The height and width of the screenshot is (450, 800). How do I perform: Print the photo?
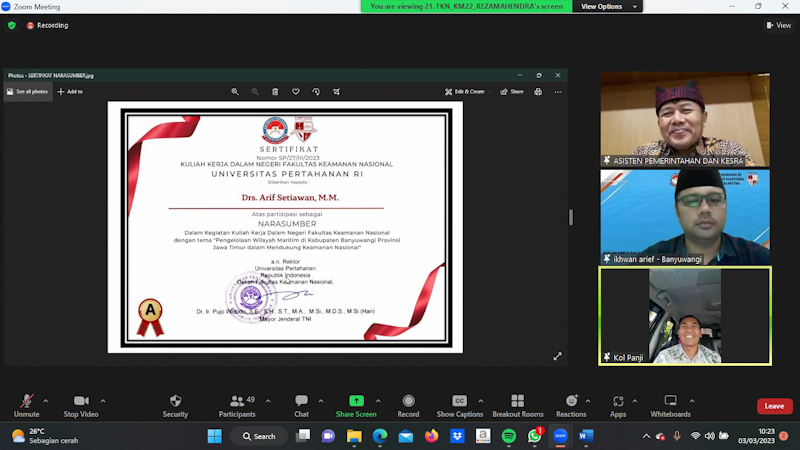pyautogui.click(x=538, y=92)
